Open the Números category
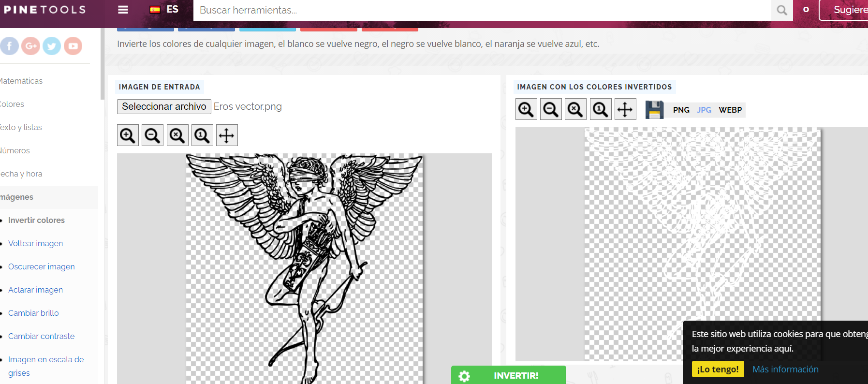This screenshot has height=384, width=868. 15,150
